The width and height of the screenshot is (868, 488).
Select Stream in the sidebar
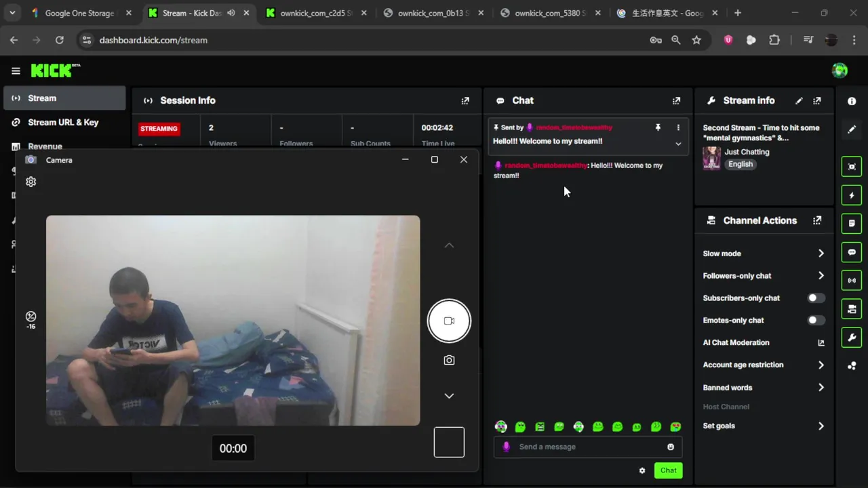64,98
